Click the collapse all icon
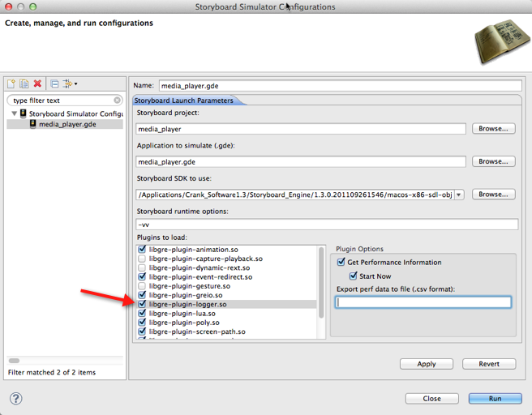Screen dimensions: 532x415 (x=54, y=83)
